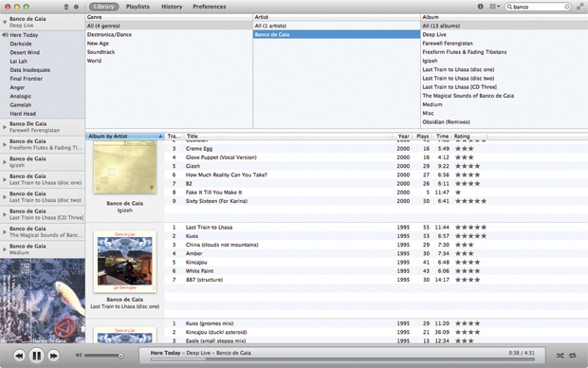588x368 pixels.
Task: Expand Igizeh album in sidebar
Action: tap(5, 162)
